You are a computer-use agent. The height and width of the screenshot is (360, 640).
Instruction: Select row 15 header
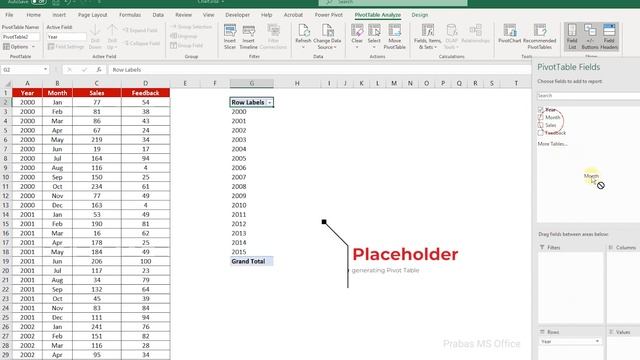point(6,224)
